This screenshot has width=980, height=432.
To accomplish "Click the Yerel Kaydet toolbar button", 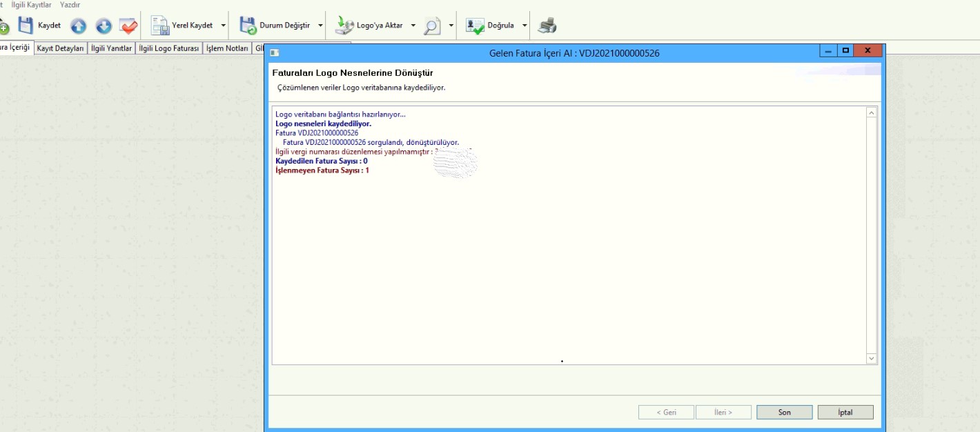I will tap(182, 26).
